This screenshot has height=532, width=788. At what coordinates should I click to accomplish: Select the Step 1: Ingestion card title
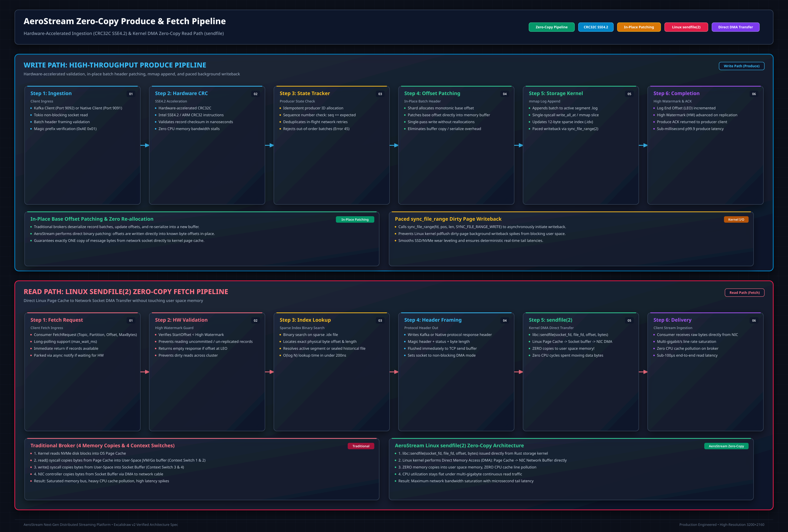coord(51,94)
